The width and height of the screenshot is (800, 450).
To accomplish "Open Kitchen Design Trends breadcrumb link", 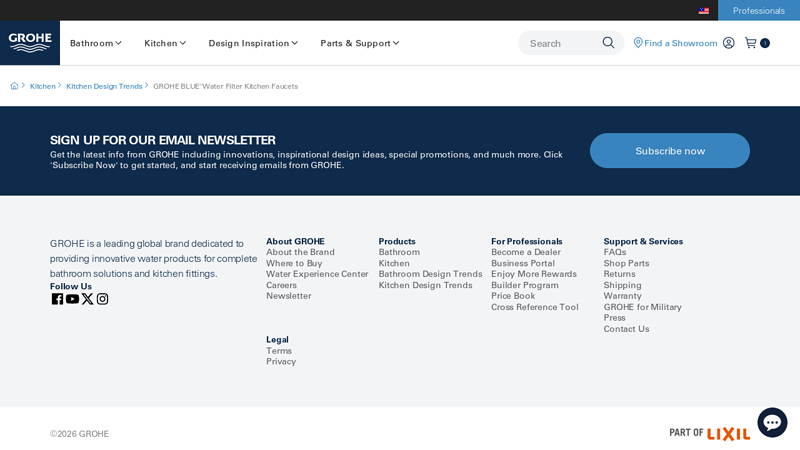I will [x=104, y=86].
